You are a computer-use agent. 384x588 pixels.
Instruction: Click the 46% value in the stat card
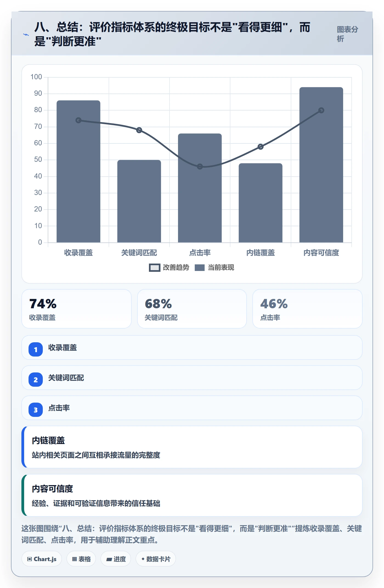click(x=274, y=304)
